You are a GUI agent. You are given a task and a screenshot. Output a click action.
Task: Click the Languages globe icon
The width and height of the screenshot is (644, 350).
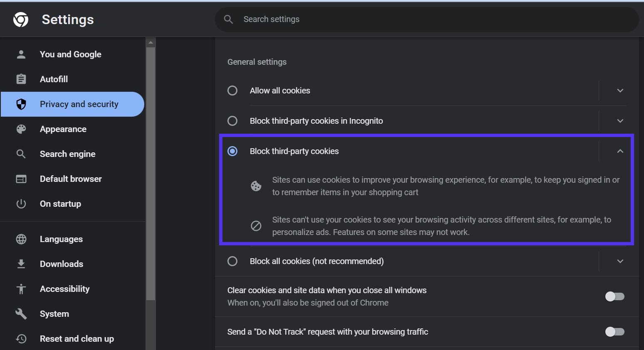coord(21,239)
